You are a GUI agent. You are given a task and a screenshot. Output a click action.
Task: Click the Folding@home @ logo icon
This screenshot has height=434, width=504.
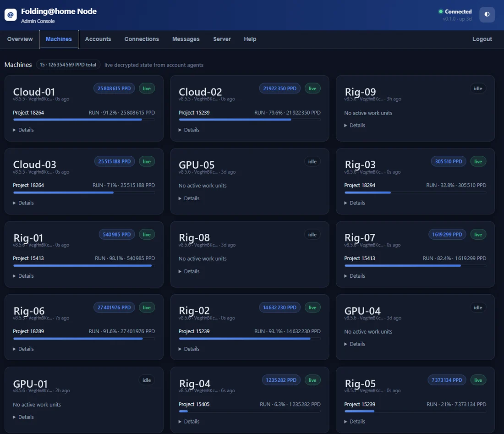pyautogui.click(x=11, y=15)
